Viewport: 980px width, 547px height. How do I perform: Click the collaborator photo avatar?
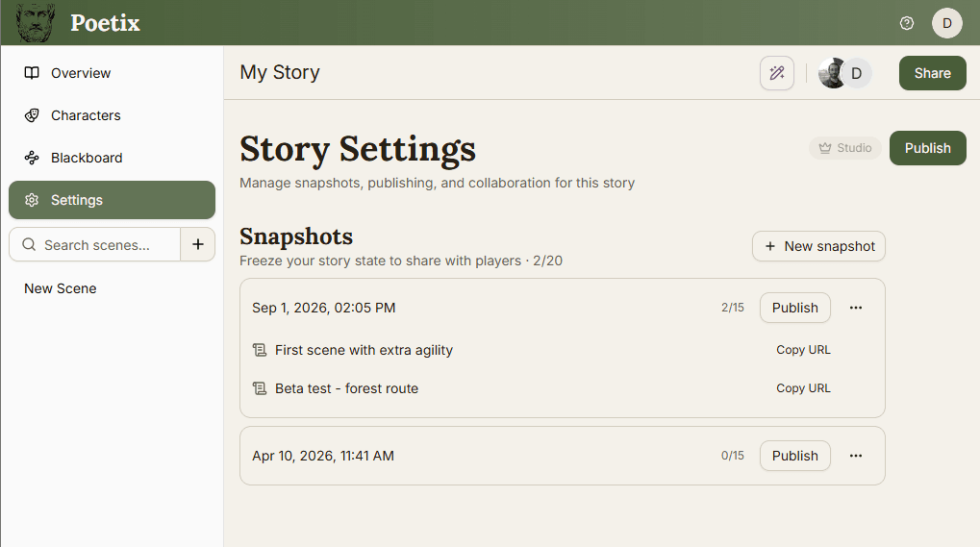click(x=833, y=73)
